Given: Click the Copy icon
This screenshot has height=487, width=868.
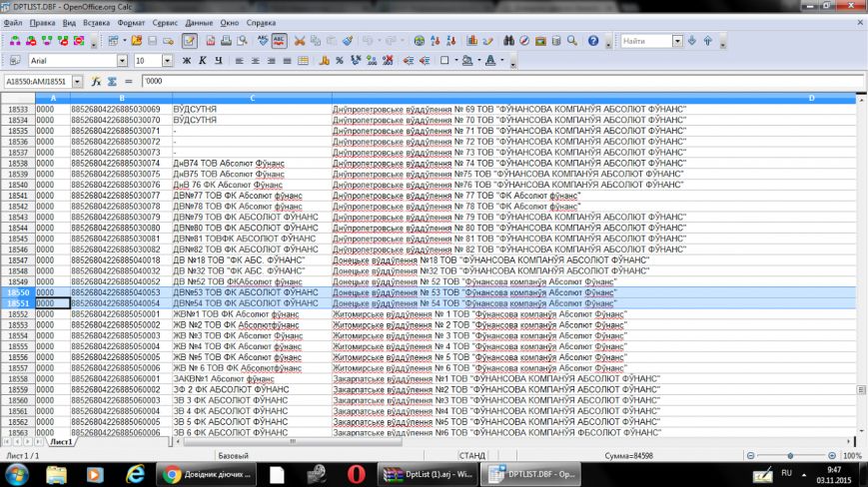Looking at the screenshot, I should click(x=316, y=41).
